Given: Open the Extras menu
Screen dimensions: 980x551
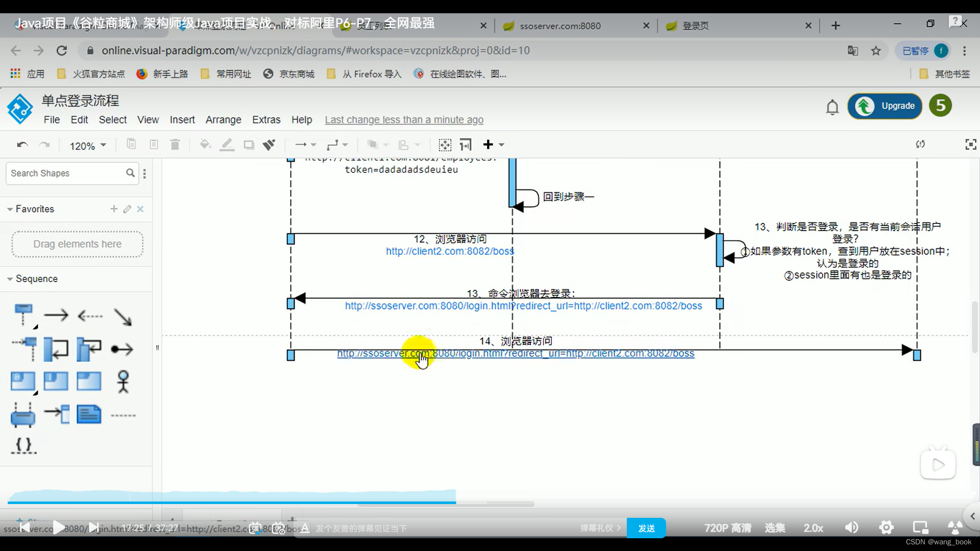Looking at the screenshot, I should [266, 119].
